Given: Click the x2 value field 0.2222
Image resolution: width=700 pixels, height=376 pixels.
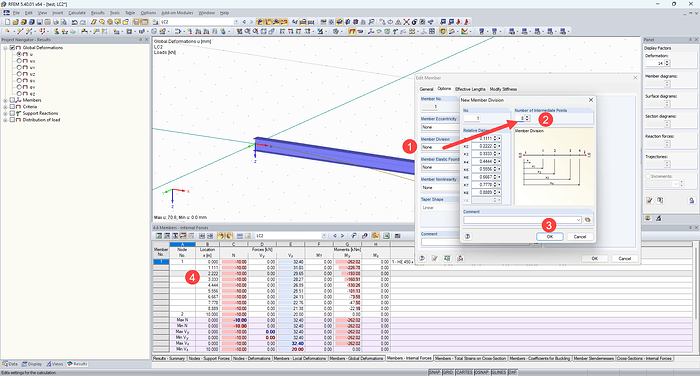Looking at the screenshot, I should 484,146.
